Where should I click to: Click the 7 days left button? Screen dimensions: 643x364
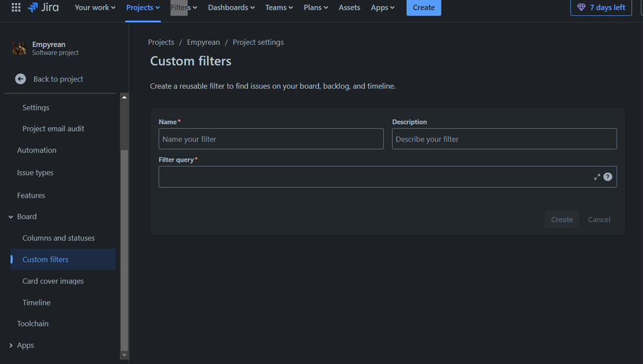point(601,7)
